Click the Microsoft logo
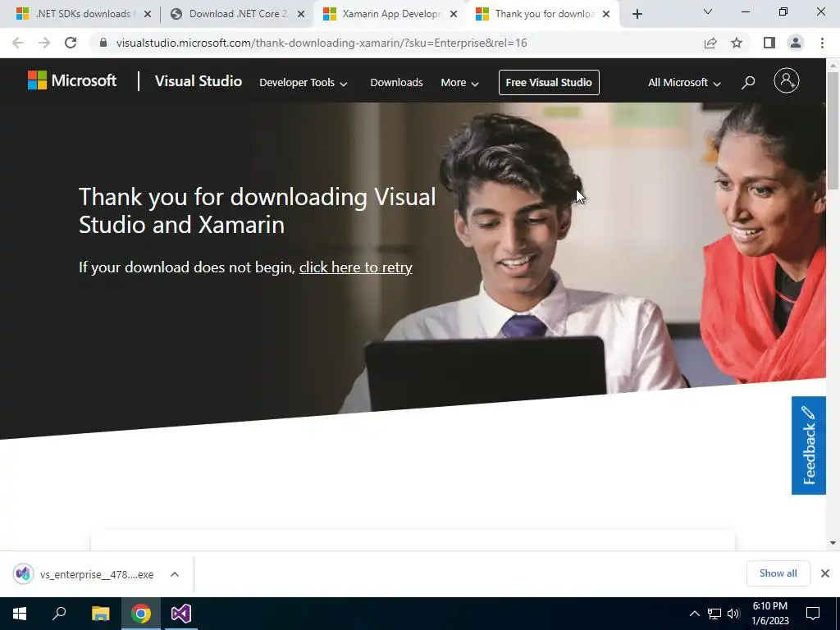The image size is (840, 630). pos(72,81)
